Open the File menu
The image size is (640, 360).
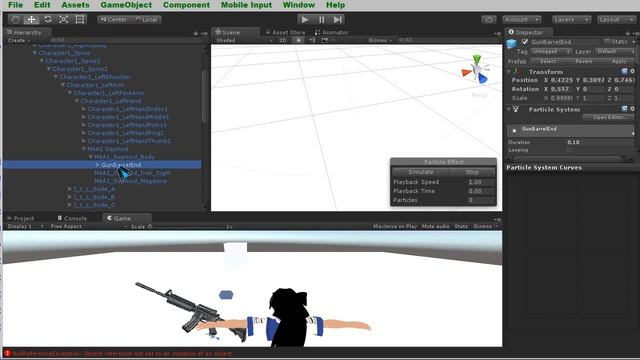[x=16, y=5]
